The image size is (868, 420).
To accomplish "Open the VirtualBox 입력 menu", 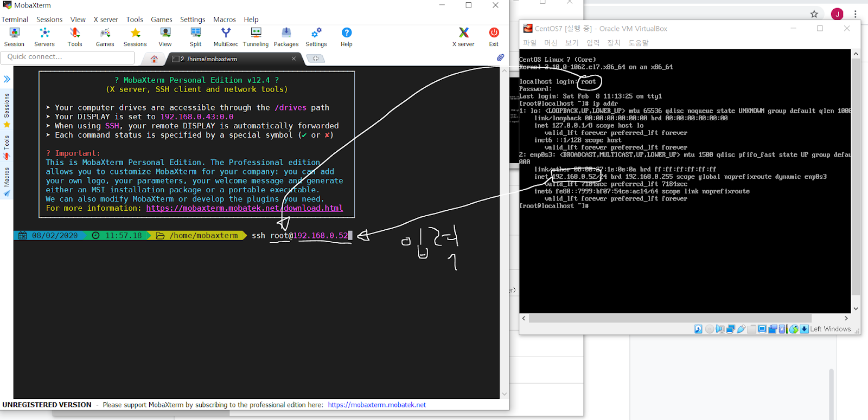I will point(593,43).
